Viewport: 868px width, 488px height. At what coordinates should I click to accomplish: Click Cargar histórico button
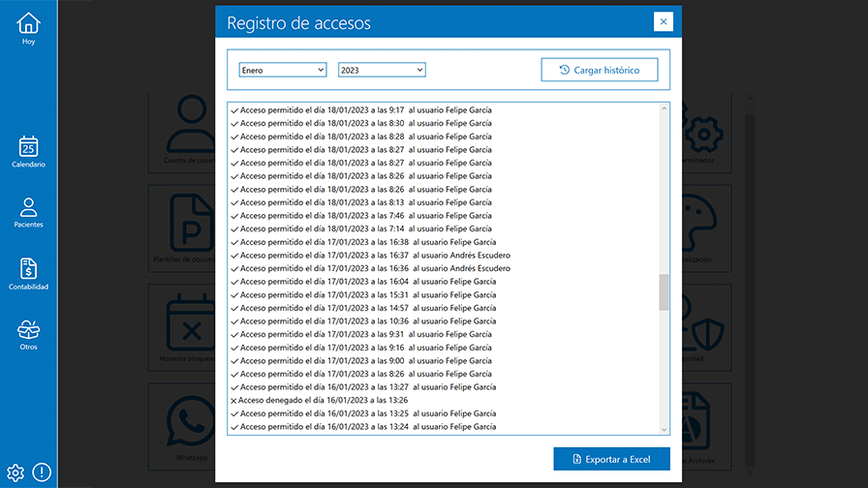[600, 70]
